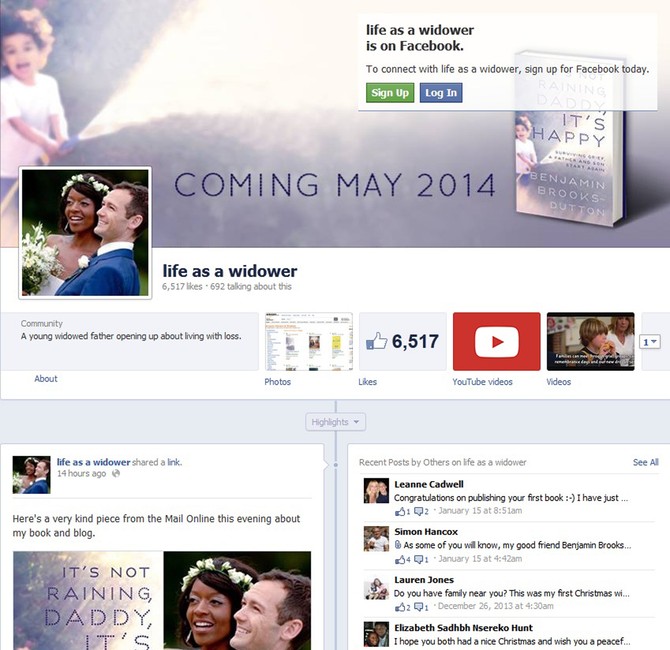Open the post author's small avatar
The image size is (670, 650).
[32, 475]
